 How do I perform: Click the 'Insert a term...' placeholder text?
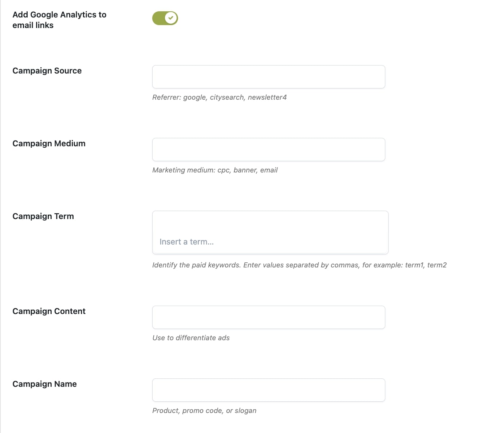pyautogui.click(x=186, y=242)
